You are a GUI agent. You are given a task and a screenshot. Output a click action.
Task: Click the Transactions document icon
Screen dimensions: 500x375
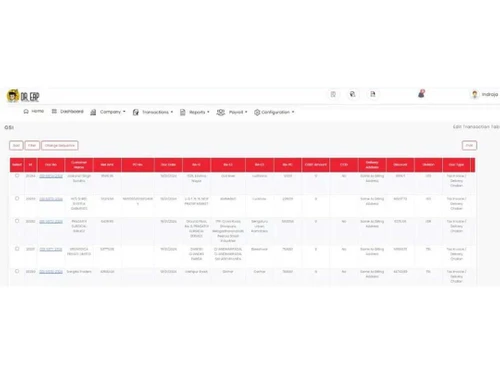(x=136, y=112)
